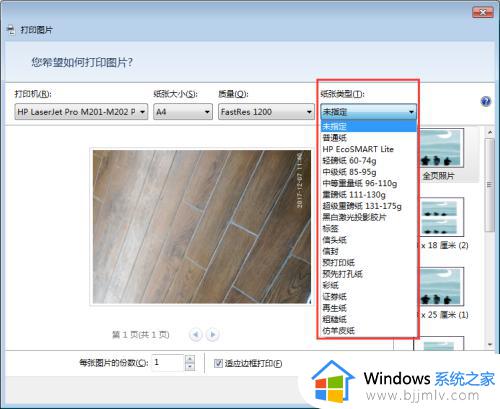Click the layout list scrollbar down arrow
The image size is (500, 409).
click(x=490, y=344)
